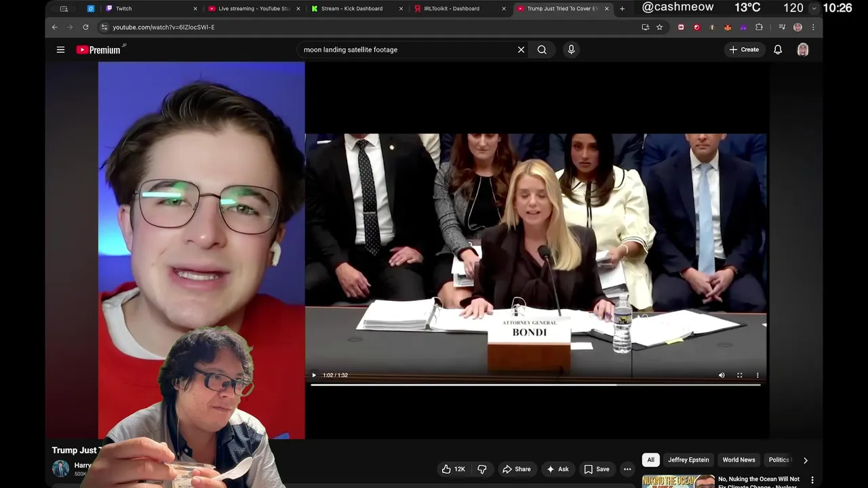The width and height of the screenshot is (868, 488).
Task: Open the Ask AI button
Action: tap(557, 469)
